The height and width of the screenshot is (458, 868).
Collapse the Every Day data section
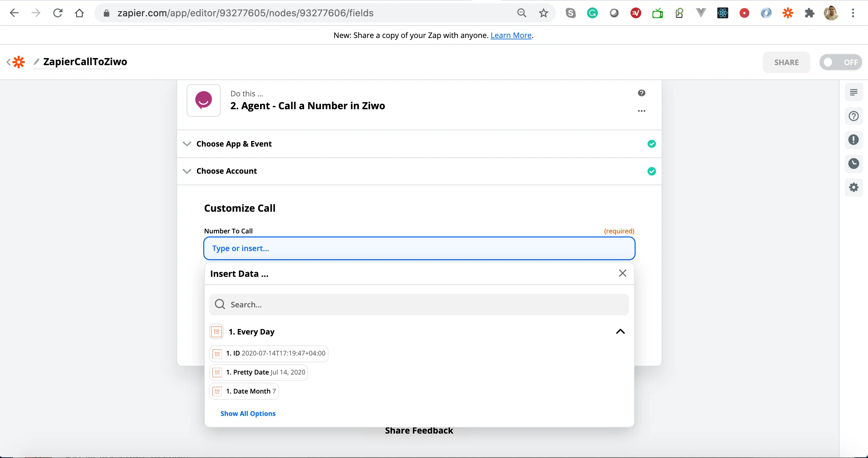(x=621, y=332)
